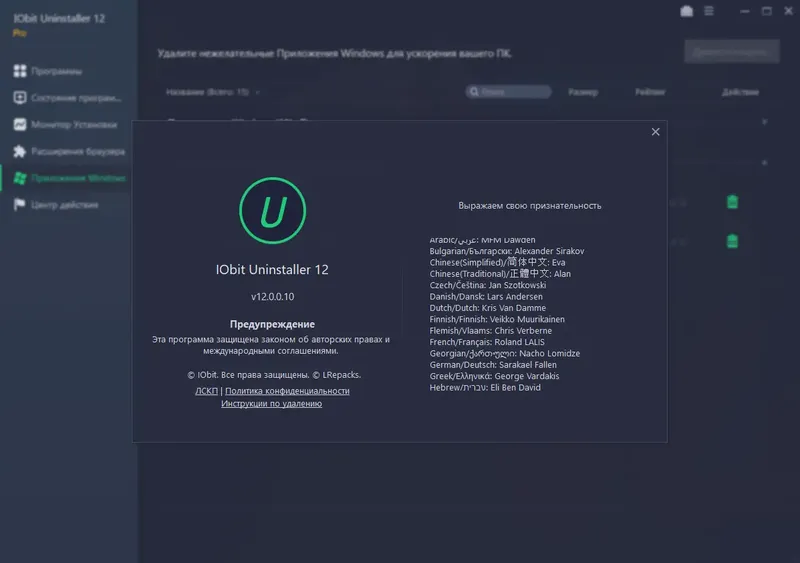Click the Pro label under the app title
This screenshot has height=563, width=800.
point(19,33)
